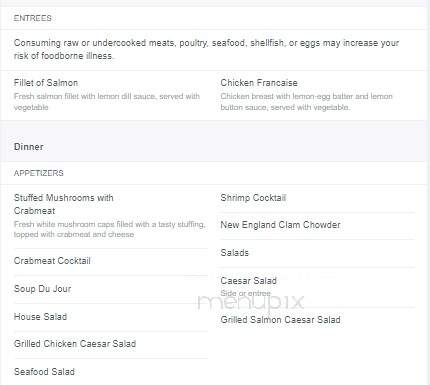Viewport: 430px width, 385px height.
Task: Click the Dinner section header
Action: point(29,147)
